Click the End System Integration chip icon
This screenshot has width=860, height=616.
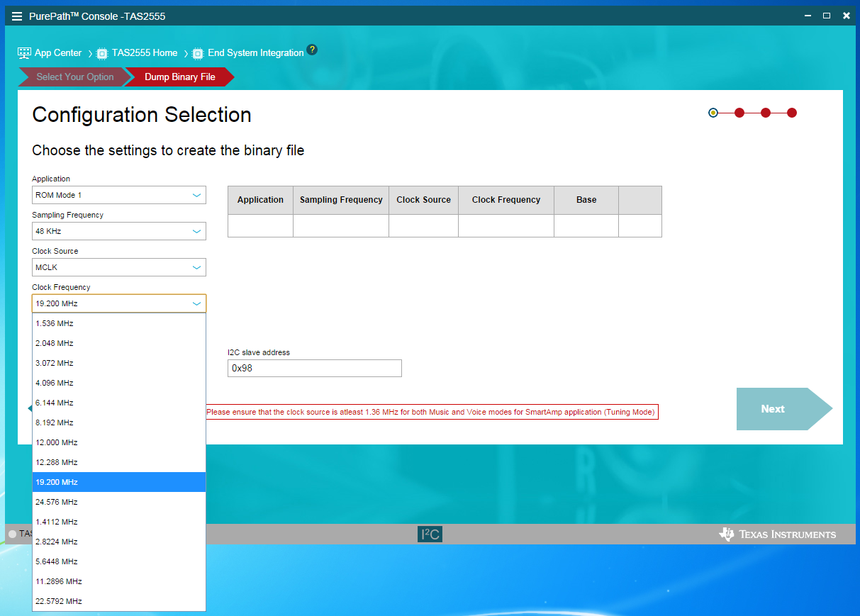pyautogui.click(x=198, y=53)
